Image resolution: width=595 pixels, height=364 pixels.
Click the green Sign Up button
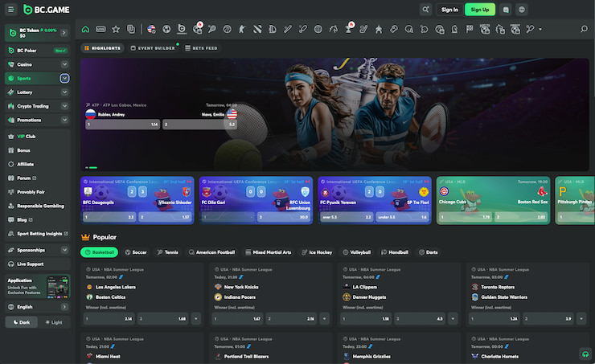pyautogui.click(x=480, y=10)
